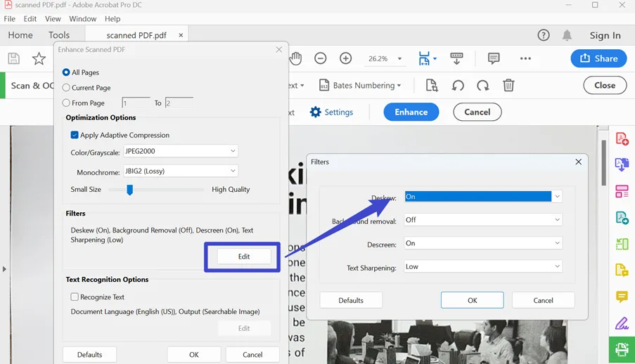
Task: Open yellow Comment tool in right sidebar
Action: tap(622, 297)
